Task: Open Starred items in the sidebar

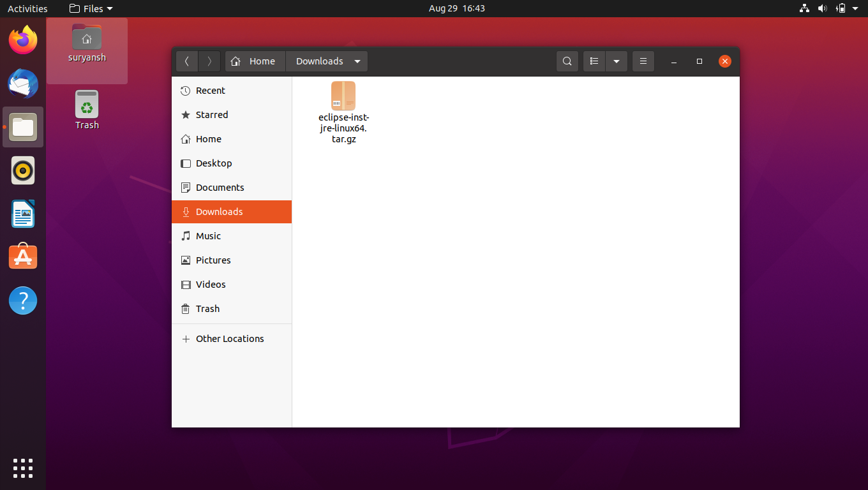Action: pos(211,114)
